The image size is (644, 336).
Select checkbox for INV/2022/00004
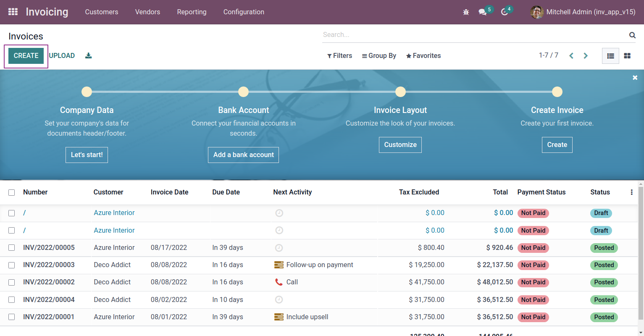pyautogui.click(x=12, y=300)
